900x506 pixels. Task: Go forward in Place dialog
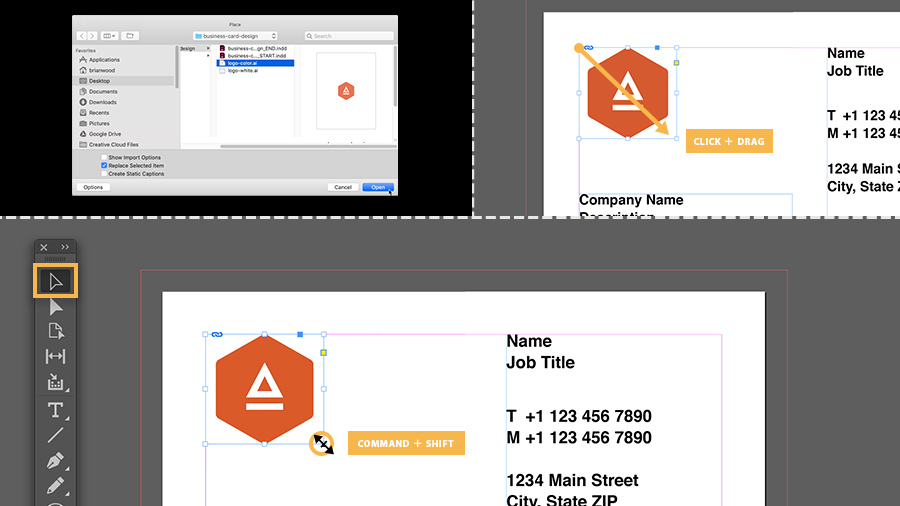(x=92, y=36)
